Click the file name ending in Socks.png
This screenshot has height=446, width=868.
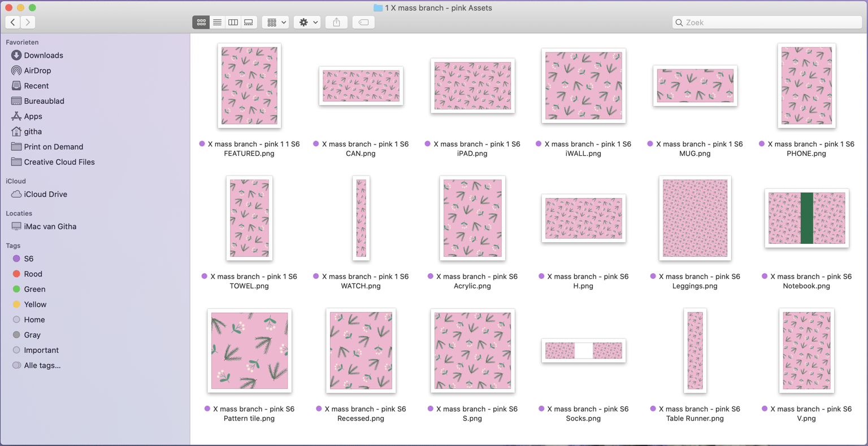pyautogui.click(x=584, y=413)
